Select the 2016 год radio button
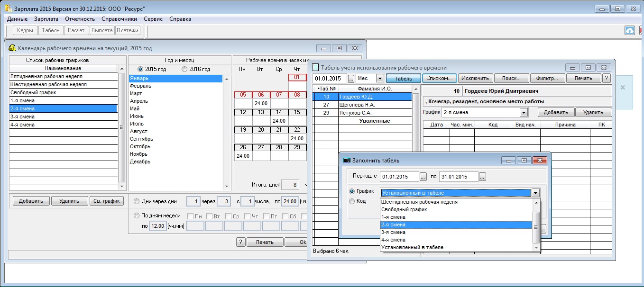 click(x=184, y=69)
